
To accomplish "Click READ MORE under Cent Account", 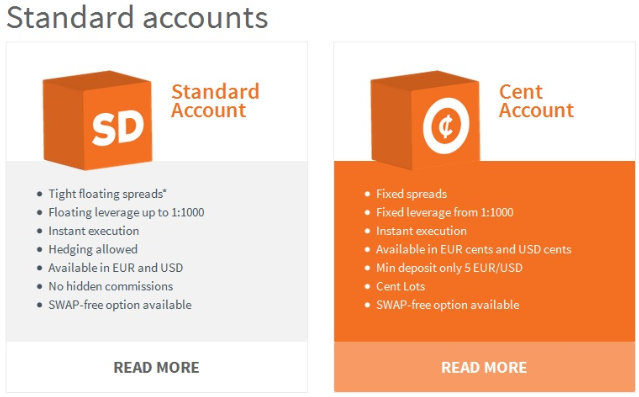I will [484, 367].
